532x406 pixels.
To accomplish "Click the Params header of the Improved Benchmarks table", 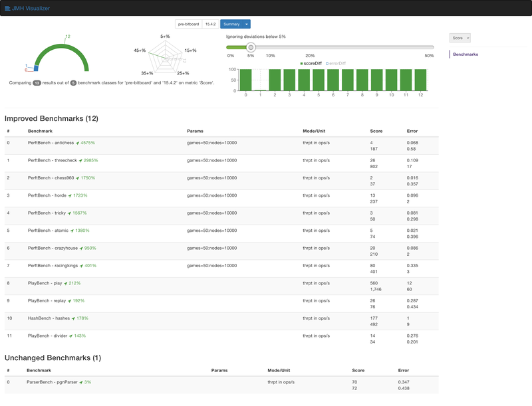I will [x=195, y=131].
